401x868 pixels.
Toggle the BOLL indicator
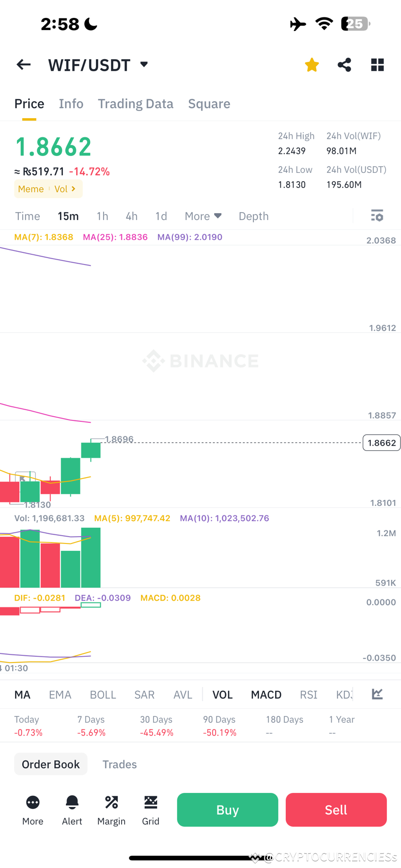(x=103, y=695)
